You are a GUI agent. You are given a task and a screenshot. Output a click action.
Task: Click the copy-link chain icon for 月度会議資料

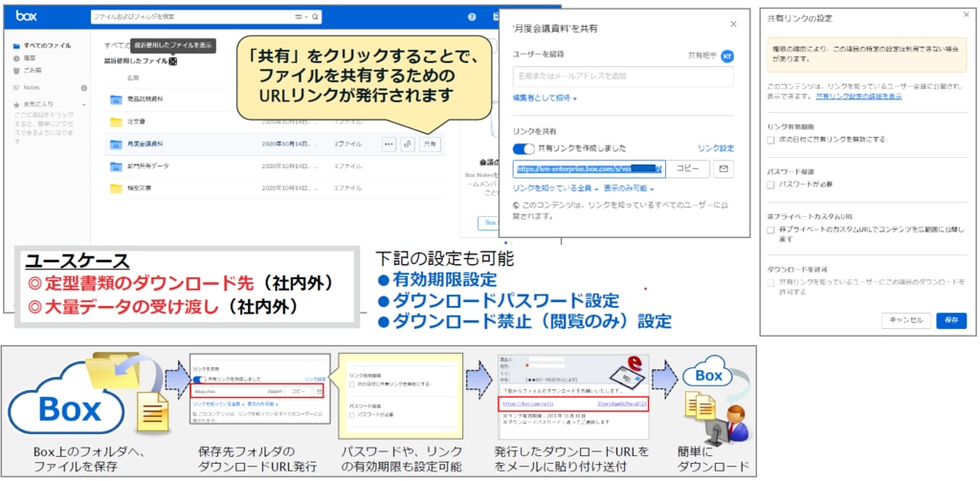tap(408, 144)
